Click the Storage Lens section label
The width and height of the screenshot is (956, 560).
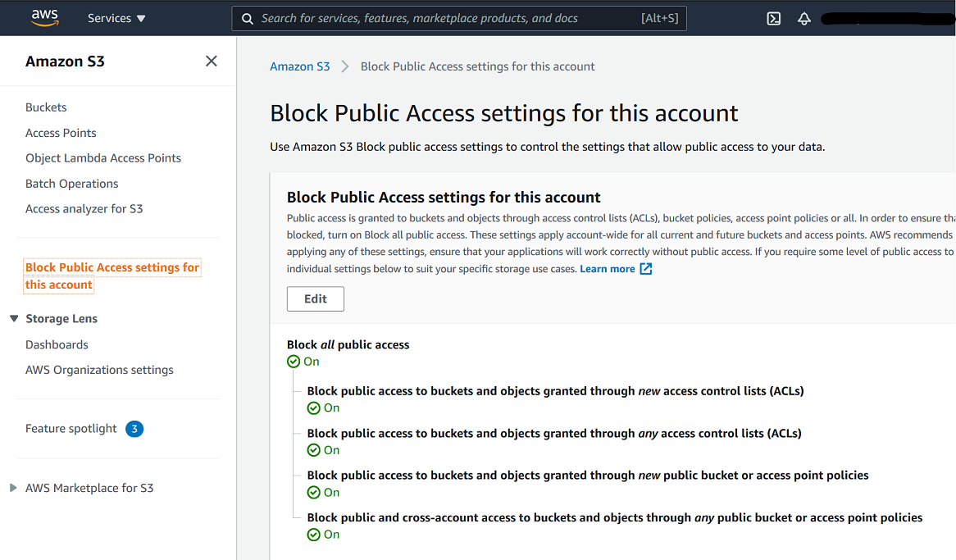click(x=61, y=318)
